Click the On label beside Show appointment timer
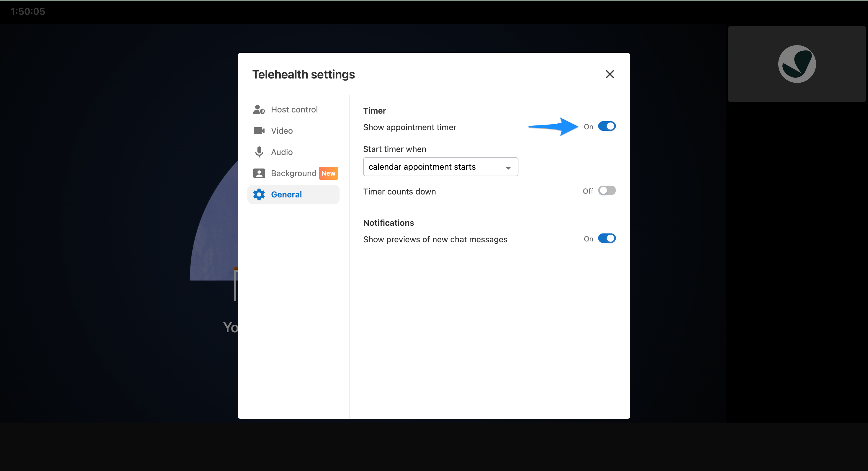The image size is (868, 471). coord(588,127)
